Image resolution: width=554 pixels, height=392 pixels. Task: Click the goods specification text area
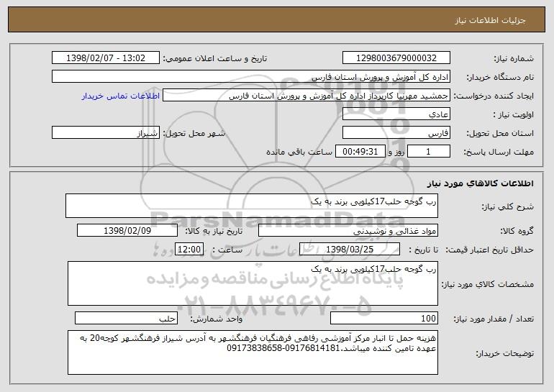click(253, 283)
